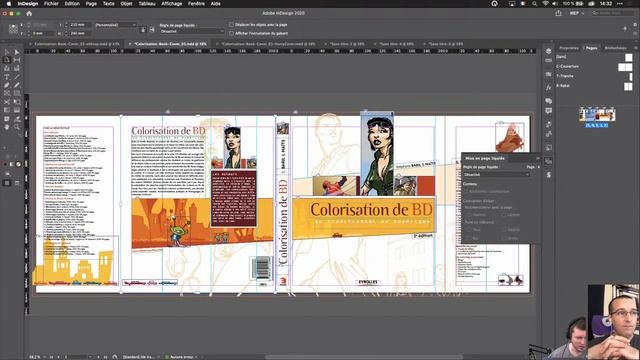
Task: Select the Rectangle tool
Action: (17, 93)
